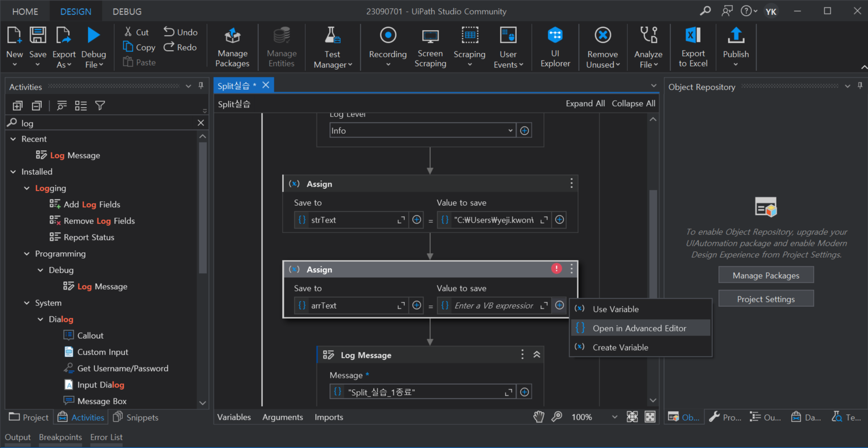
Task: Run Debug File
Action: coord(93,46)
